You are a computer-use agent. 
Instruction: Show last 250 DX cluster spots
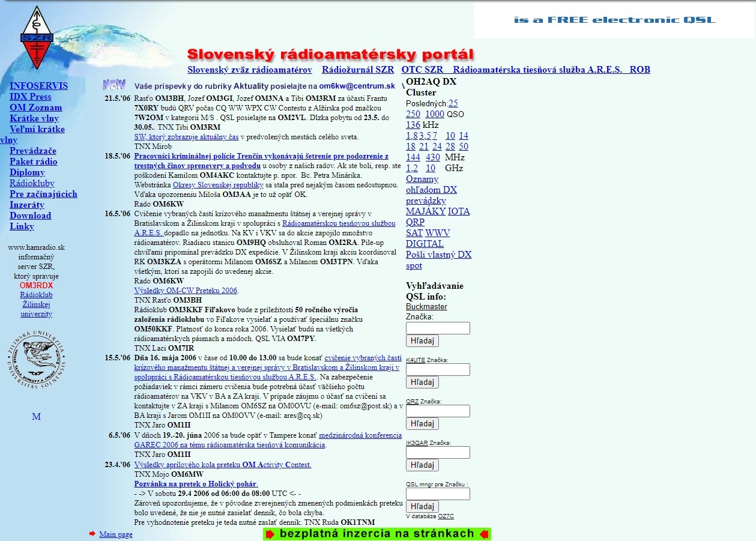(413, 114)
